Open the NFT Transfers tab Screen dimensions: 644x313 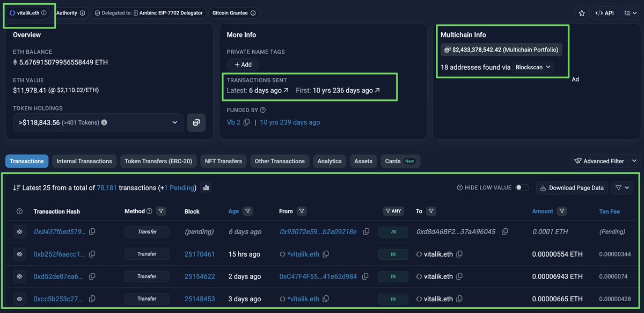point(223,161)
